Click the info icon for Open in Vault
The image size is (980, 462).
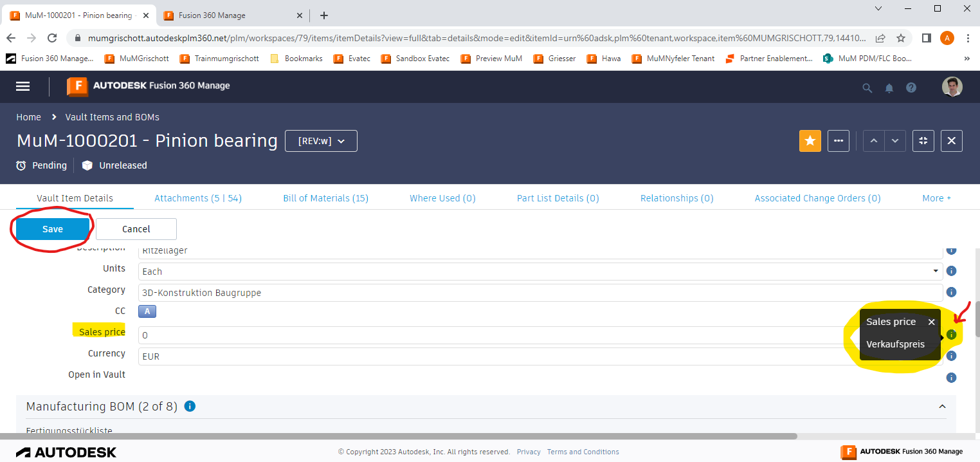952,378
